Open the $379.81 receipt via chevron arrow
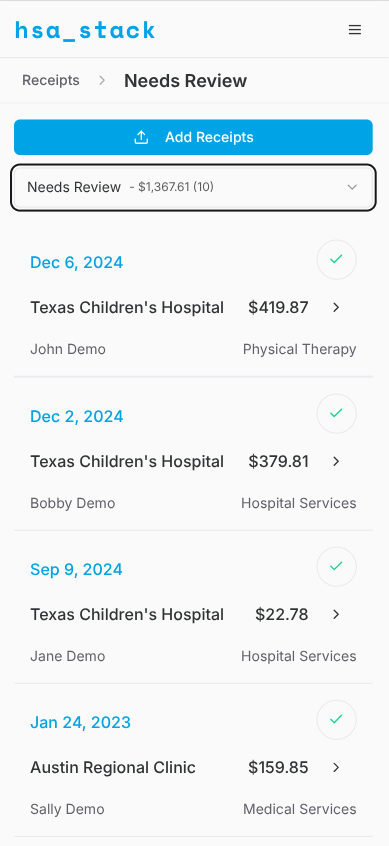 click(x=336, y=461)
